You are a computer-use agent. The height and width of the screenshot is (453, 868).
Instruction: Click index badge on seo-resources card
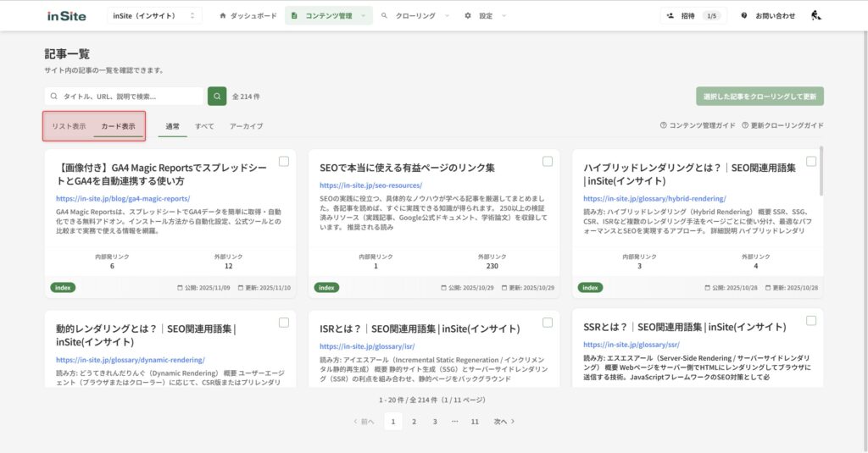point(326,288)
